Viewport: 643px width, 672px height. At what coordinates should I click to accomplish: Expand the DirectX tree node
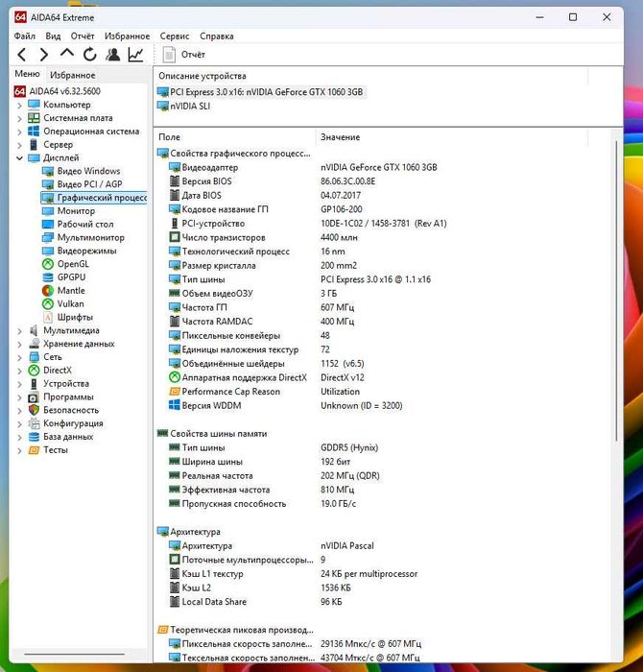tap(19, 371)
